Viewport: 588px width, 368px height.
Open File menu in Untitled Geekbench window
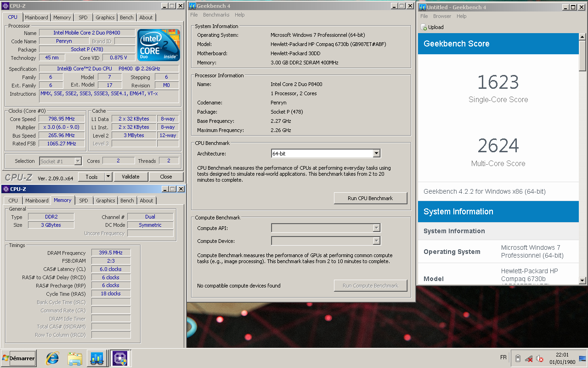pyautogui.click(x=424, y=16)
